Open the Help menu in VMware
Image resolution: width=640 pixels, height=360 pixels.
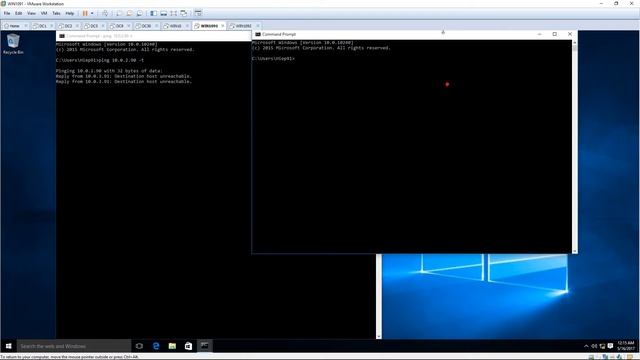(70, 13)
